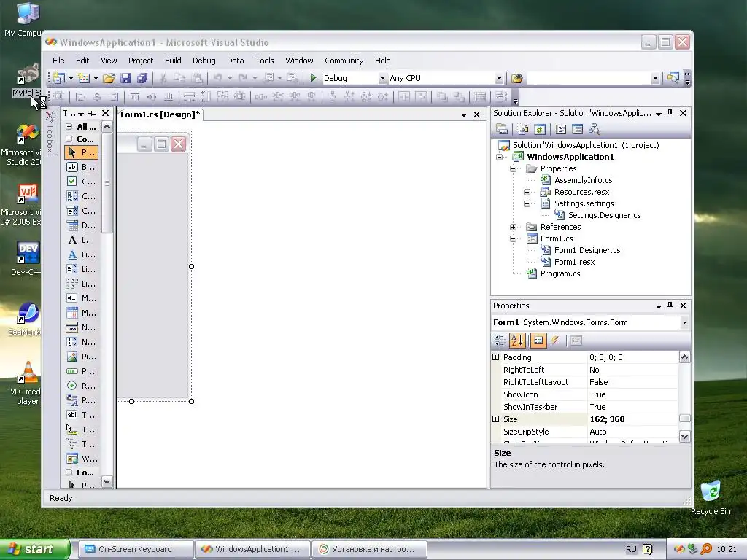This screenshot has width=747, height=560.
Task: Collapse the Form1.cs node
Action: (x=513, y=238)
